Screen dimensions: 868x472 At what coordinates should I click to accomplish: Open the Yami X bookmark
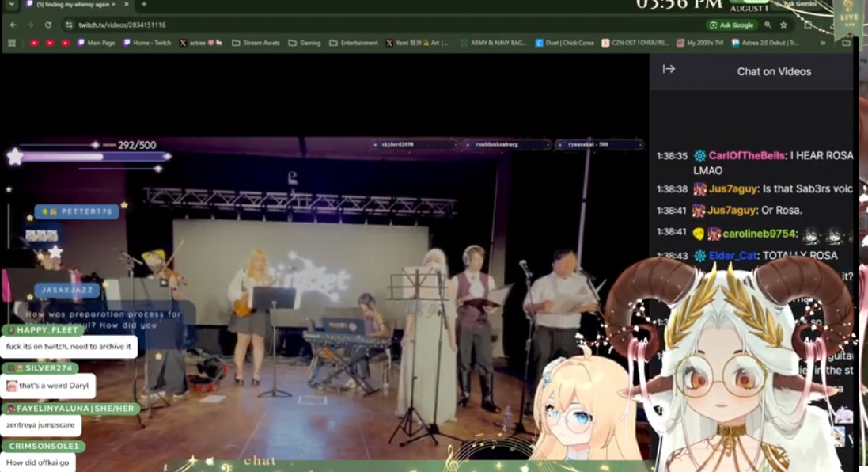tap(417, 43)
